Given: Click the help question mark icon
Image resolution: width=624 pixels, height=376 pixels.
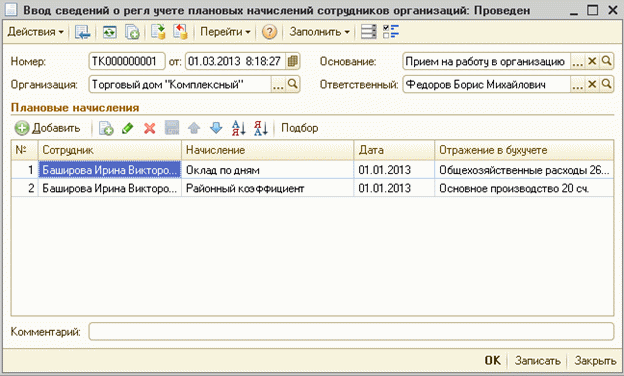Looking at the screenshot, I should pos(269,32).
